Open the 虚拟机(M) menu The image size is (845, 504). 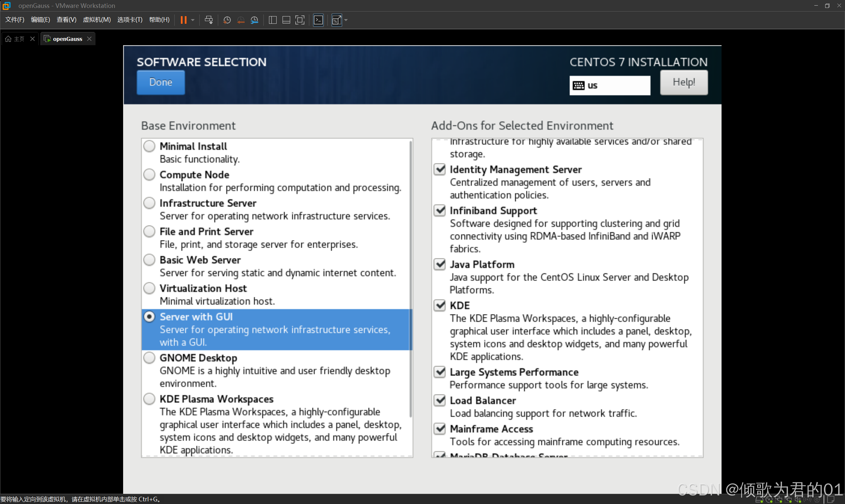coord(97,20)
